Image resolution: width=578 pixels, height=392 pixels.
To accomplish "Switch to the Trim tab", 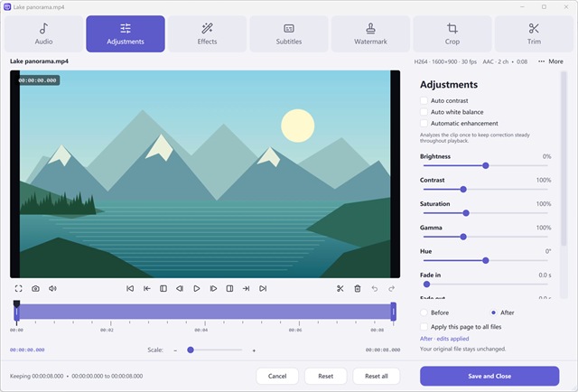I will [x=534, y=33].
